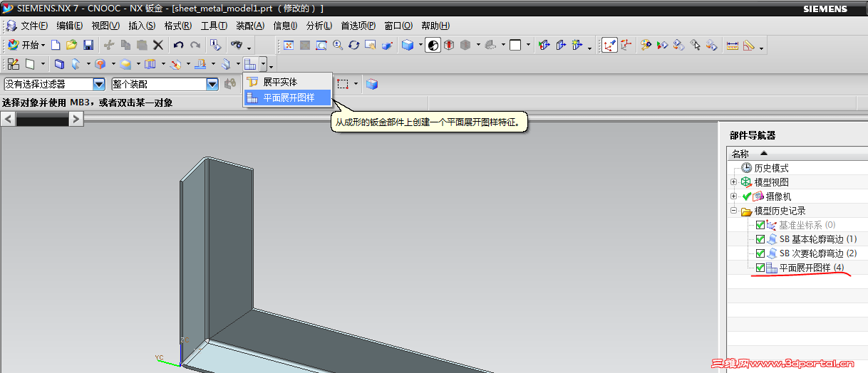Click the delete X icon
Viewport: 868px width, 373px height.
click(x=158, y=45)
